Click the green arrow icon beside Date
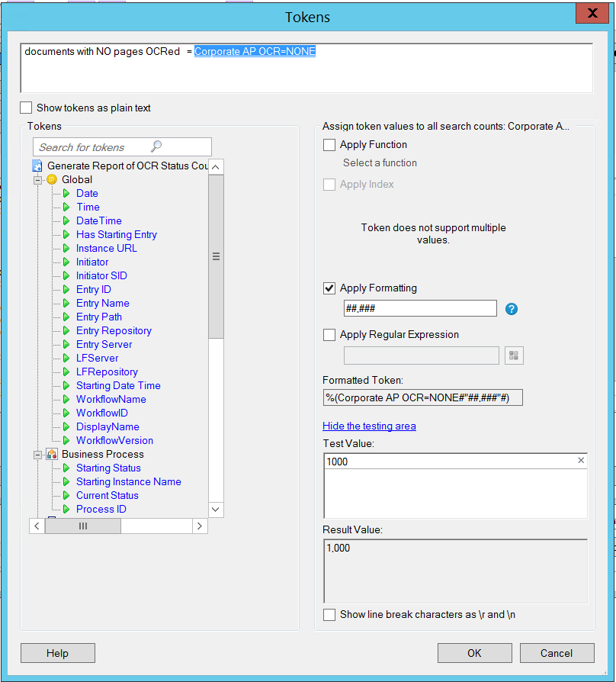The height and width of the screenshot is (682, 616). click(66, 194)
